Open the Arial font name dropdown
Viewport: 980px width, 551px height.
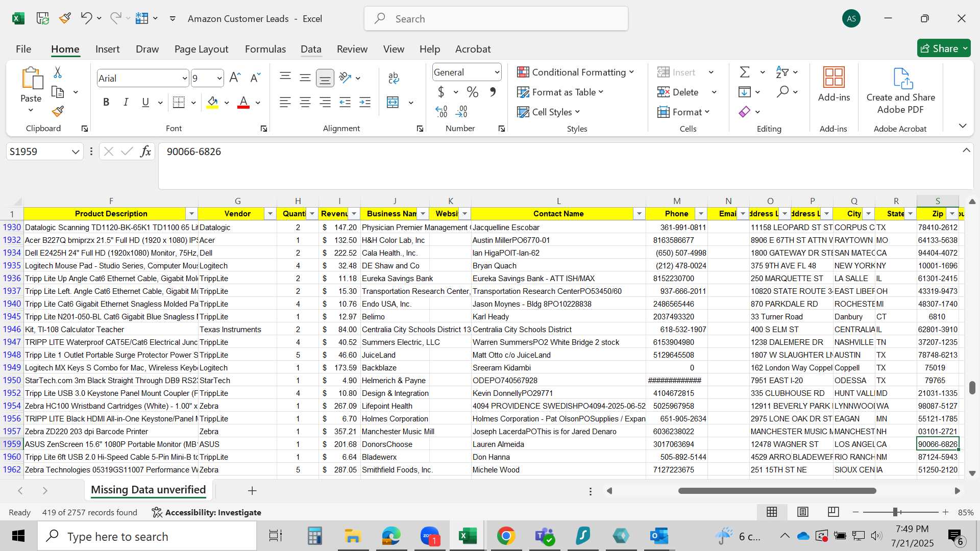click(x=184, y=78)
